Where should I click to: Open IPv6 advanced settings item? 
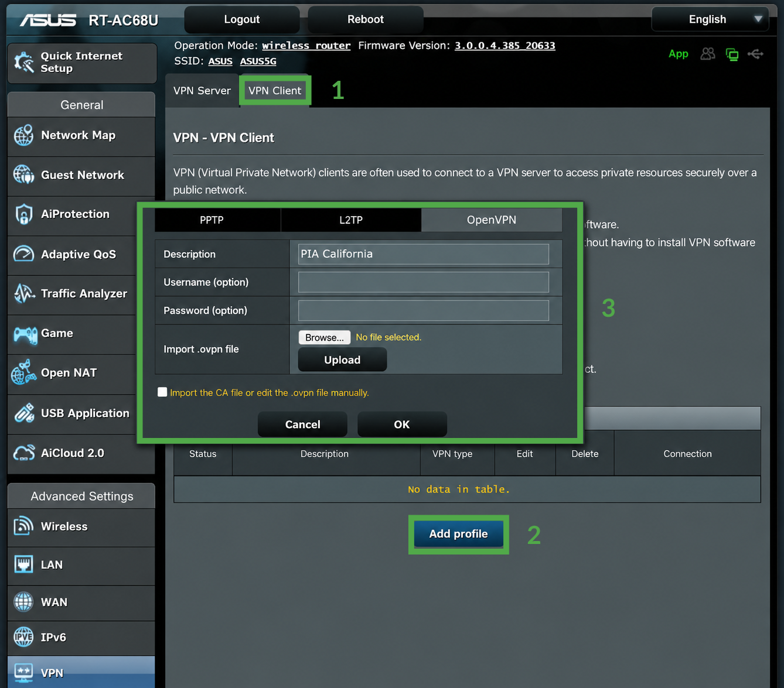click(81, 638)
